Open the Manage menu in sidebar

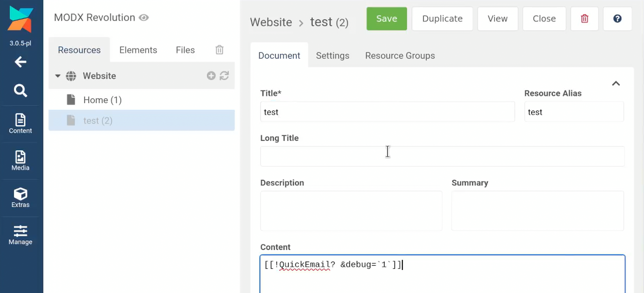[20, 235]
